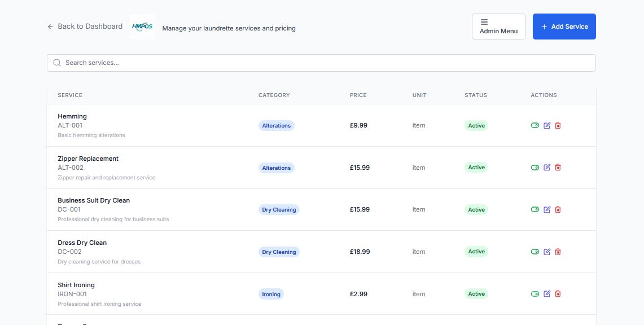
Task: Select the DC-002 service code
Action: (70, 252)
